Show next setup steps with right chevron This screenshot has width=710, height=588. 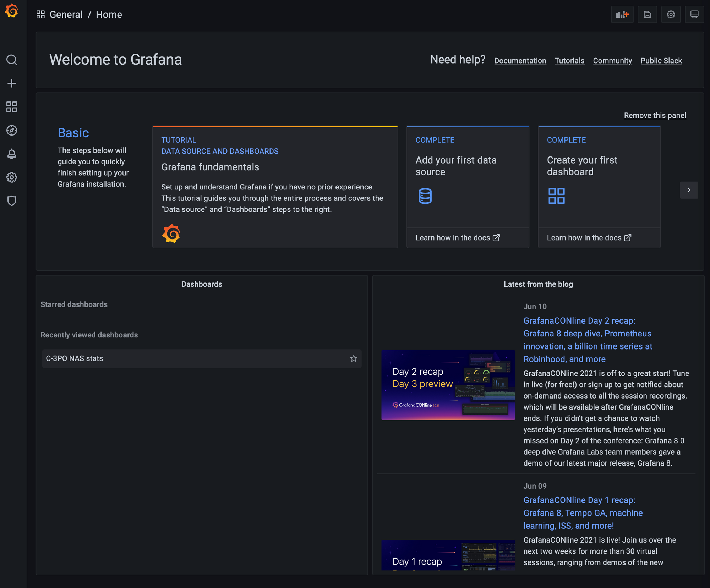pos(689,190)
